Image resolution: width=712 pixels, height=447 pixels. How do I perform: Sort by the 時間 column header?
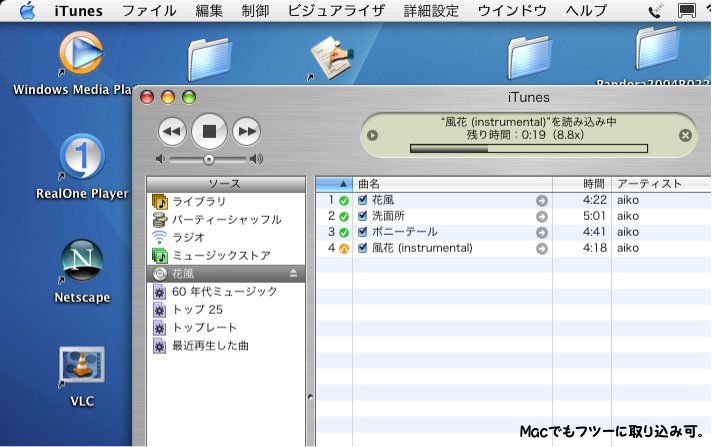[582, 184]
